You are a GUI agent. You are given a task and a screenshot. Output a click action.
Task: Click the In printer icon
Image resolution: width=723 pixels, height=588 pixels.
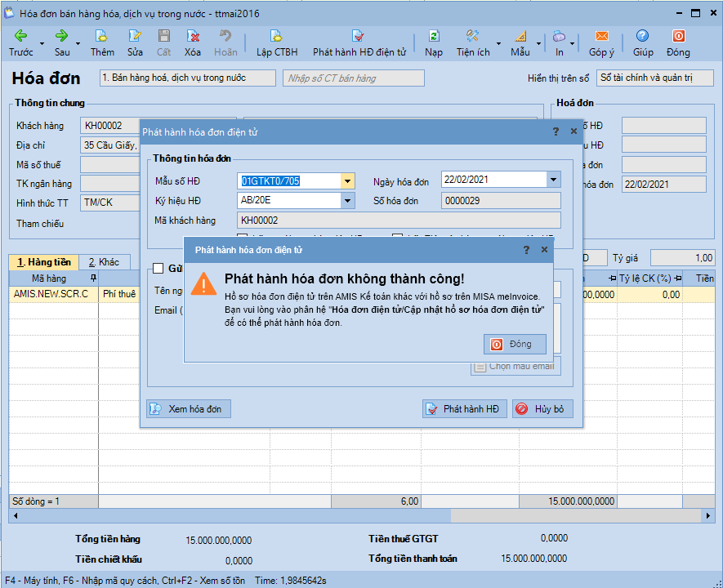click(x=559, y=36)
